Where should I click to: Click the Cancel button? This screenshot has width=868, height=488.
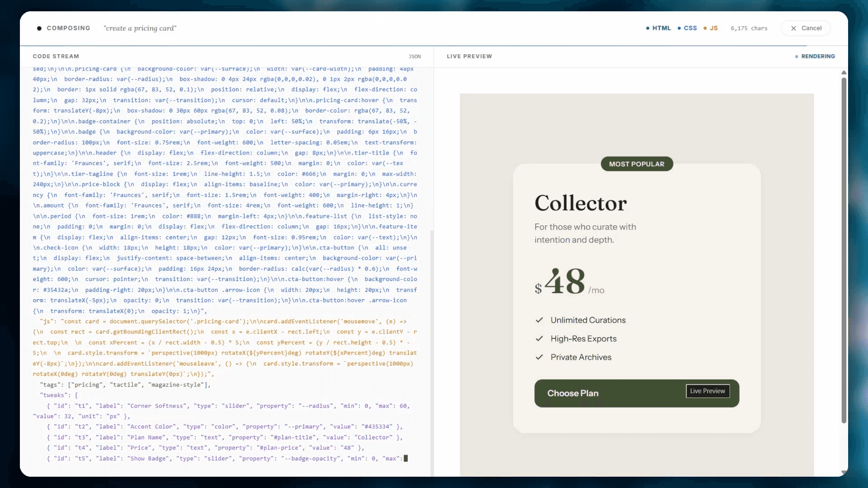pos(806,28)
